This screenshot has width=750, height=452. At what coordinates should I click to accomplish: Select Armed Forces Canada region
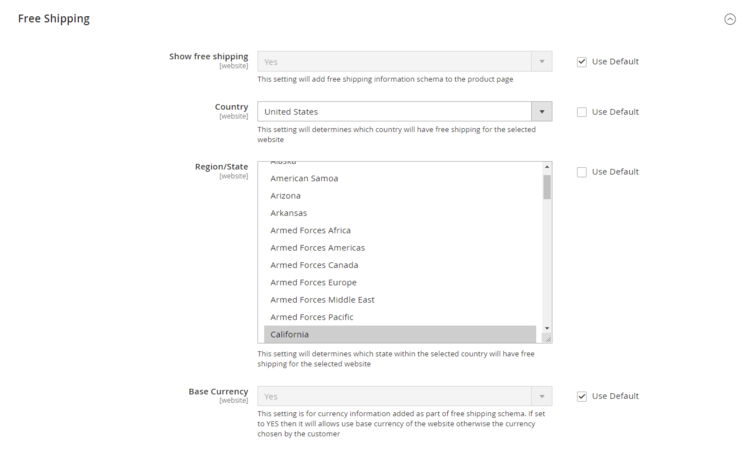click(x=314, y=265)
